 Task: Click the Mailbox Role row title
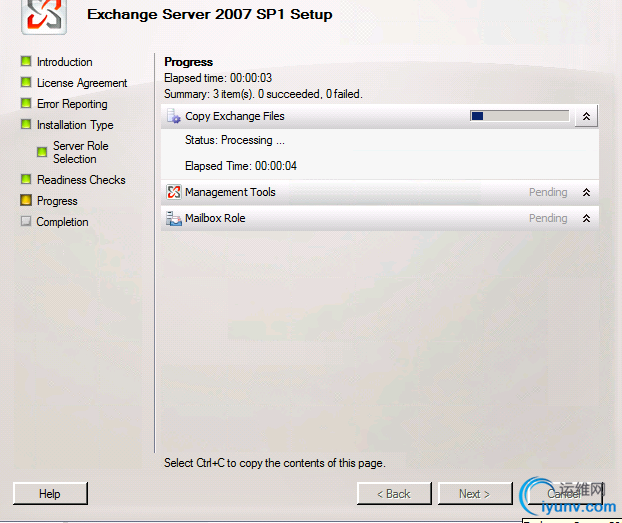coord(215,218)
